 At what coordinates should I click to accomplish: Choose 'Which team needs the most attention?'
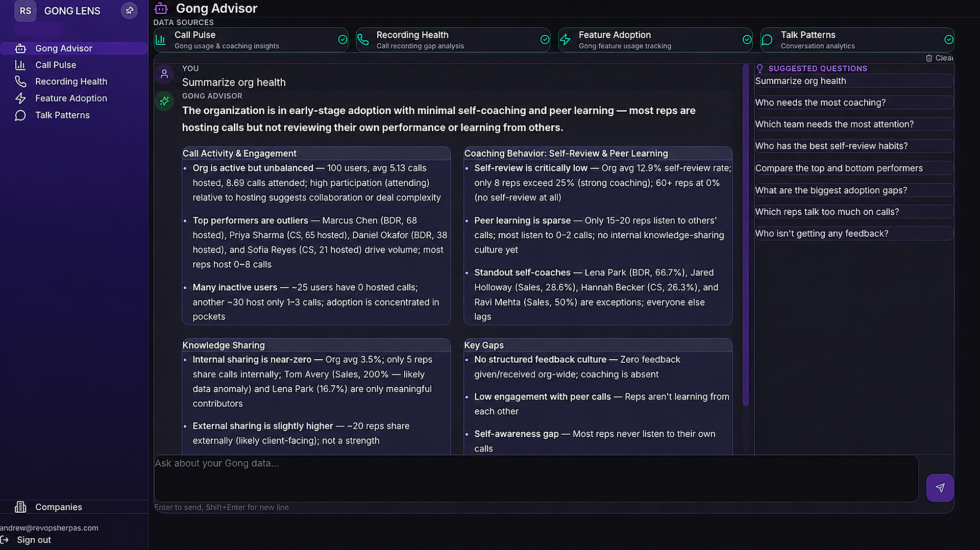click(854, 124)
